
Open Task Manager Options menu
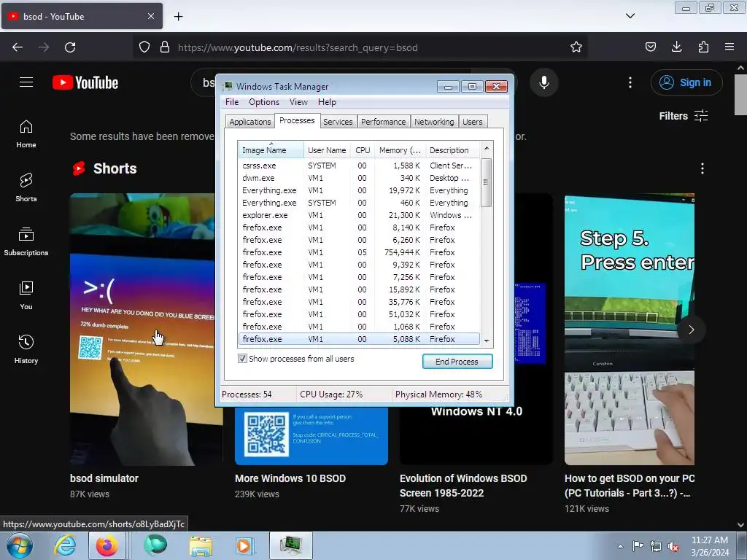264,102
